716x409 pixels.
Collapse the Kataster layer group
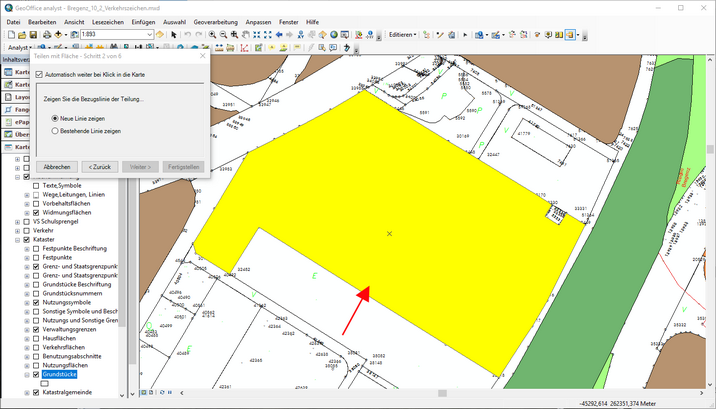pyautogui.click(x=16, y=240)
